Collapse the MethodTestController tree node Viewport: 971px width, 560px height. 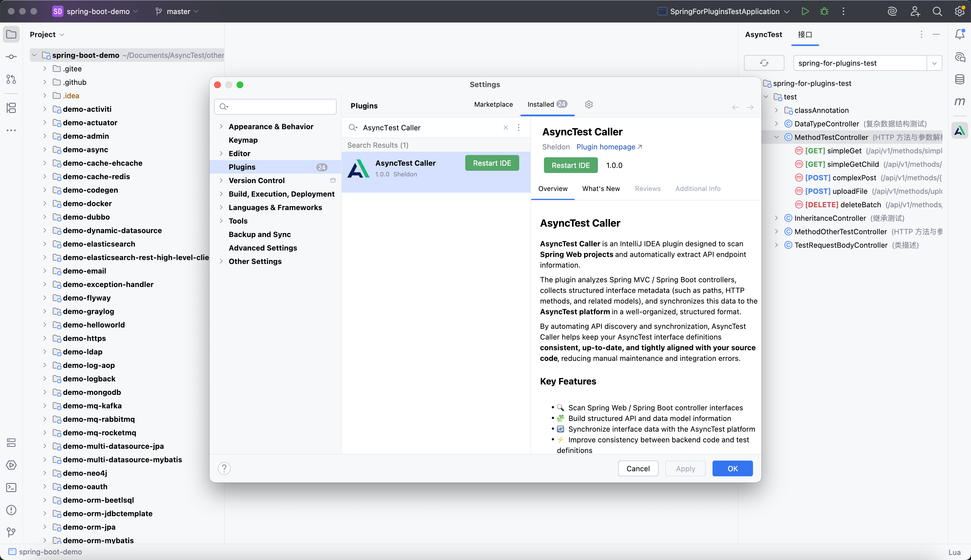[x=776, y=137]
